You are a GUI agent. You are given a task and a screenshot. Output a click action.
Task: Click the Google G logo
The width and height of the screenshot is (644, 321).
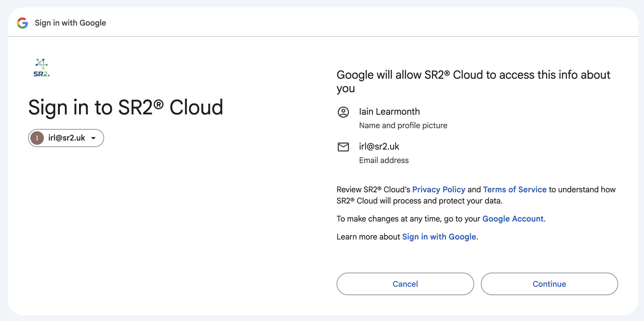click(x=23, y=23)
